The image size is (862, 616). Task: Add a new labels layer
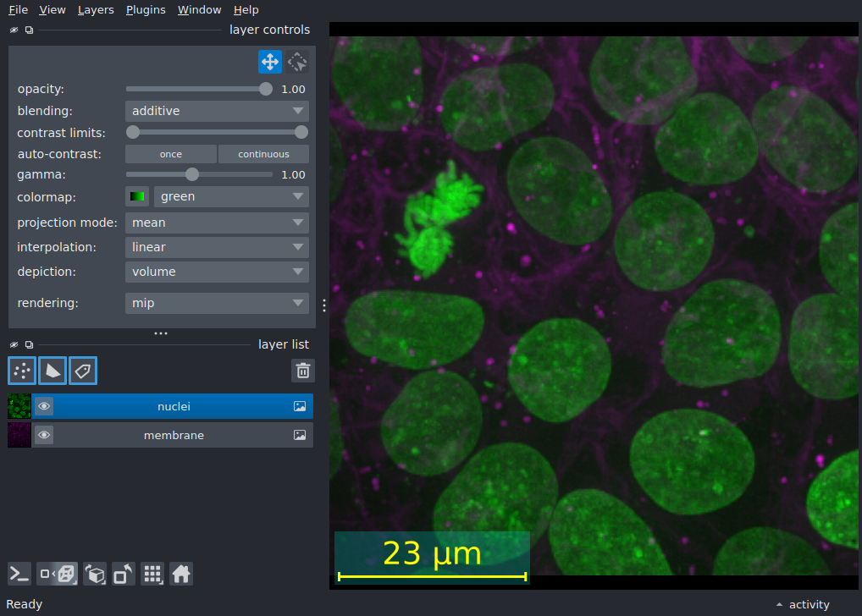pos(83,371)
